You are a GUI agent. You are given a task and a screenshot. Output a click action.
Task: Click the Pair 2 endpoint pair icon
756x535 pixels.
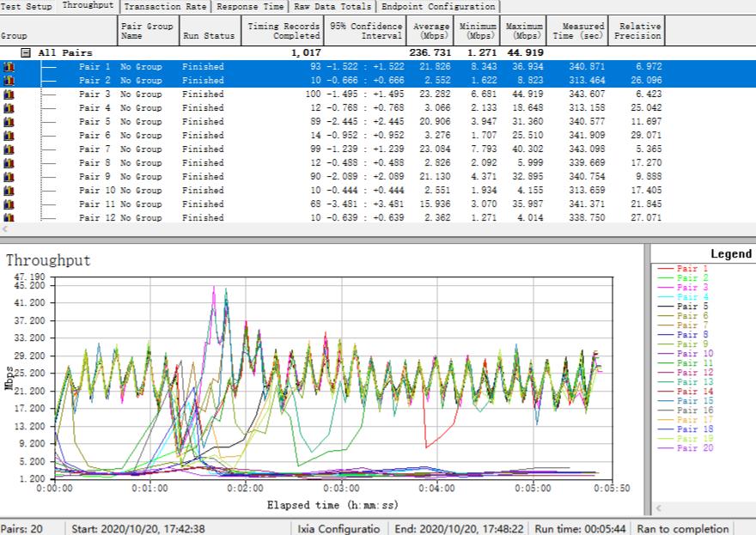click(9, 79)
